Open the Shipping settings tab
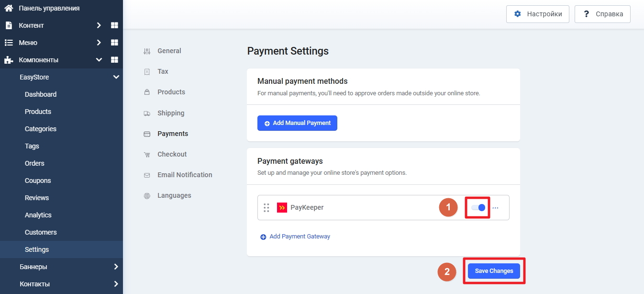Image resolution: width=644 pixels, height=294 pixels. 170,113
